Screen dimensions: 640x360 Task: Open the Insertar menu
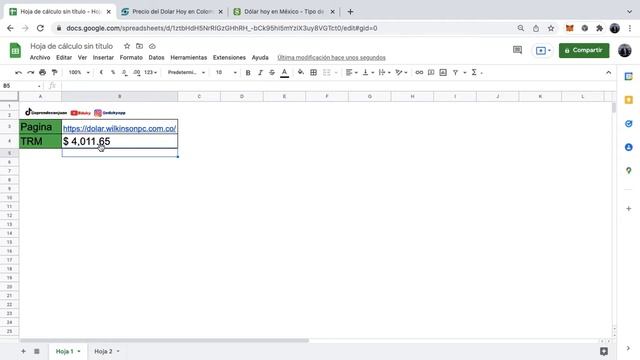[x=103, y=58]
